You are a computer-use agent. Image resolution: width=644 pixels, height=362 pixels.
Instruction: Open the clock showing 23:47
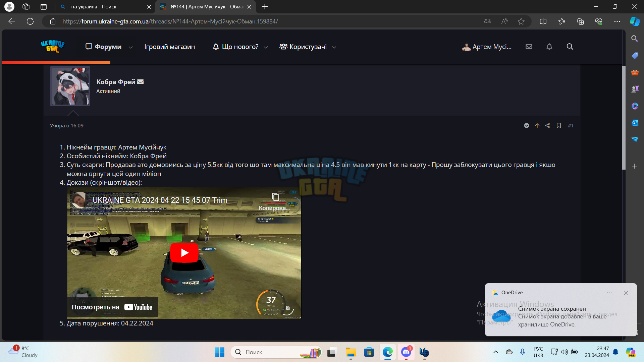[x=597, y=352]
